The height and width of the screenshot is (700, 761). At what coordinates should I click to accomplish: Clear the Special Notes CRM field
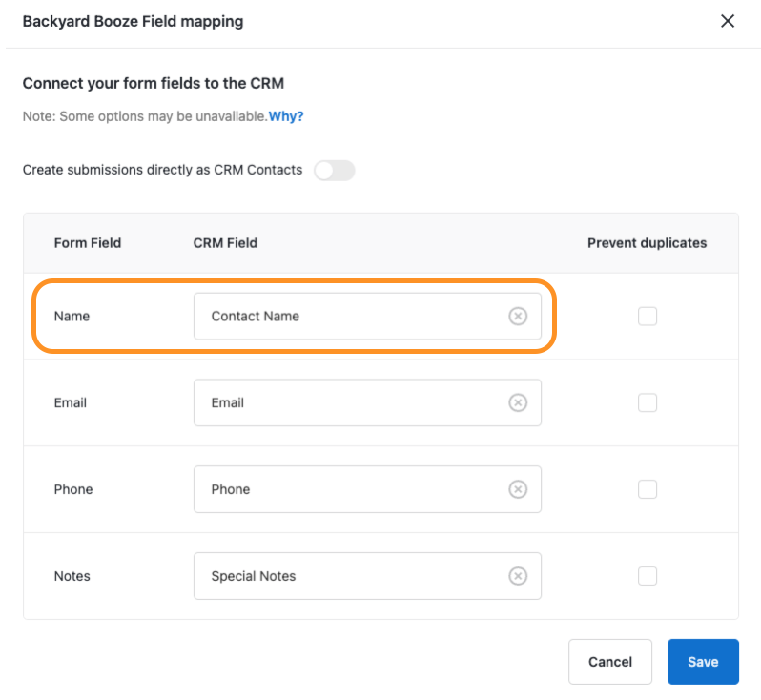pos(518,576)
